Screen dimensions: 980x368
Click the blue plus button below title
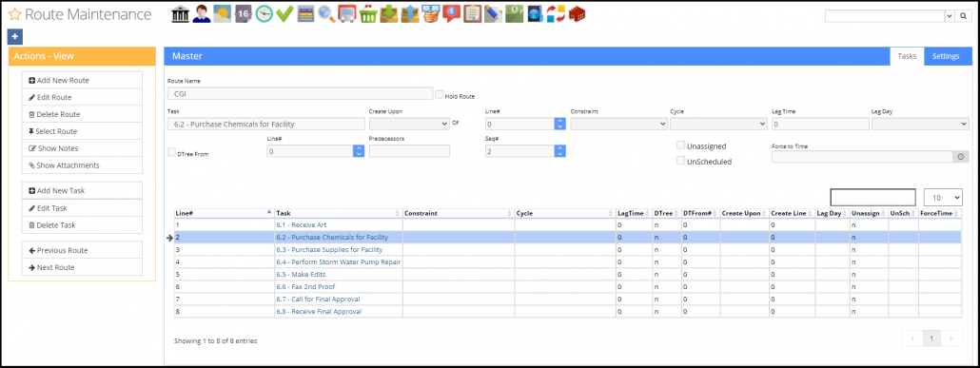[x=15, y=37]
